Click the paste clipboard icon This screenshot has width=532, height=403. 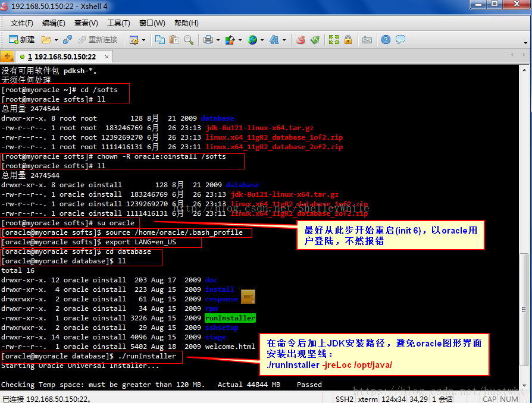coord(174,40)
